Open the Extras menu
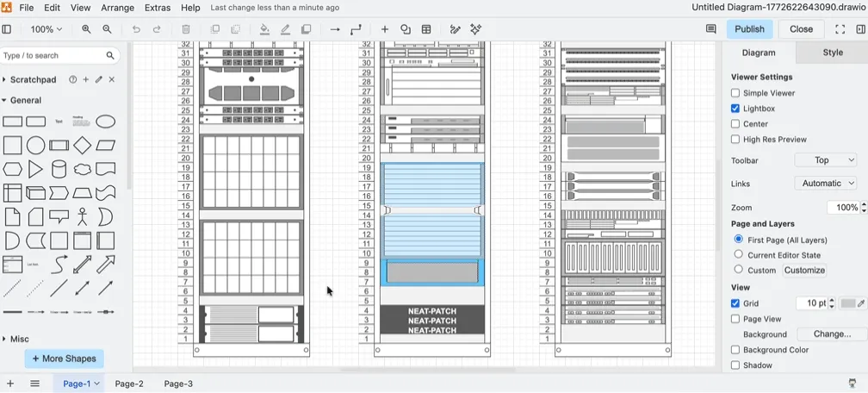Viewport: 868px width, 393px height. (158, 8)
